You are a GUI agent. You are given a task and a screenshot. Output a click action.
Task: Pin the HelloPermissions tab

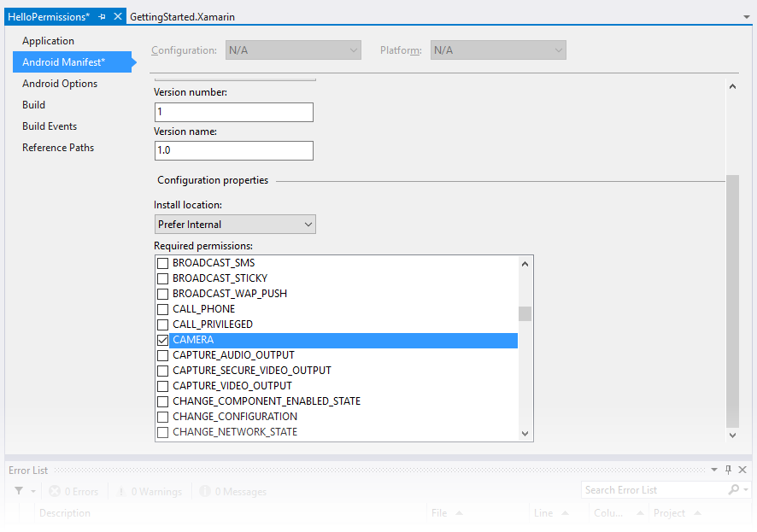(x=102, y=17)
